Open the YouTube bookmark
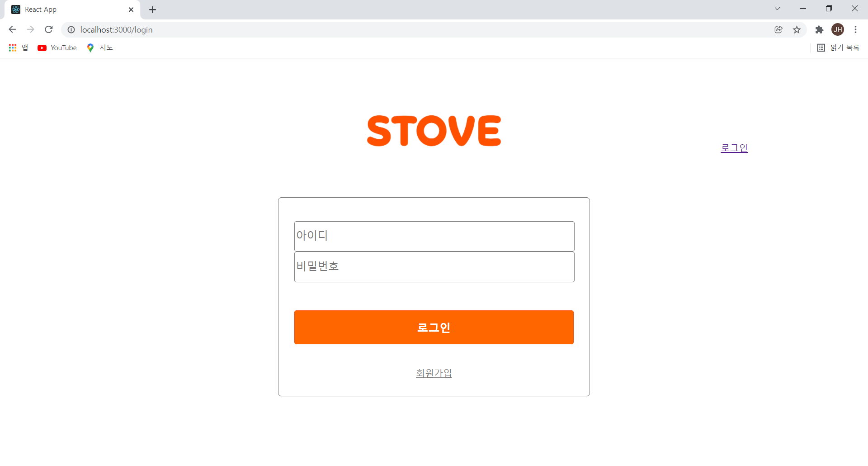The image size is (868, 466). point(57,48)
